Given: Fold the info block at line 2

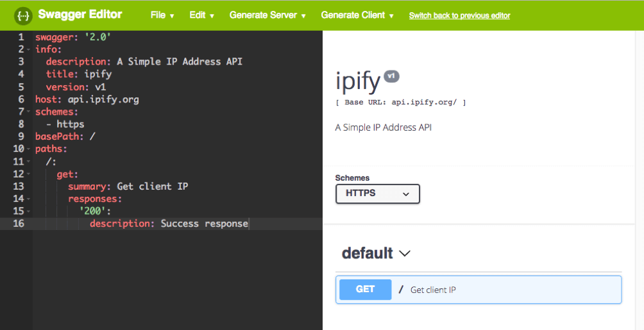Looking at the screenshot, I should click(30, 50).
